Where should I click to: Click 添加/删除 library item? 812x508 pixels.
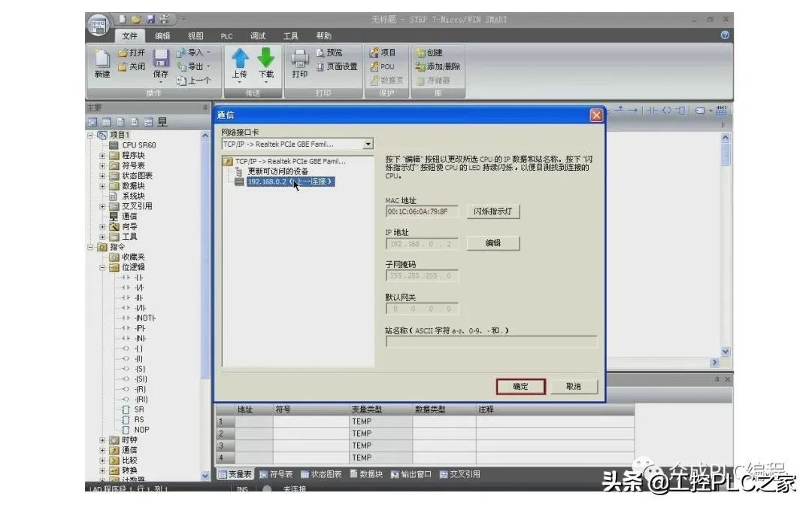point(438,66)
